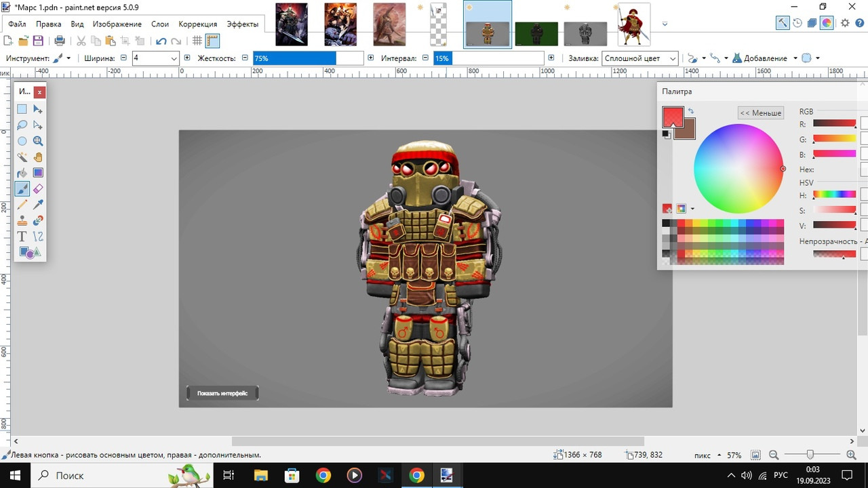Open the Изображение menu

click(x=117, y=24)
